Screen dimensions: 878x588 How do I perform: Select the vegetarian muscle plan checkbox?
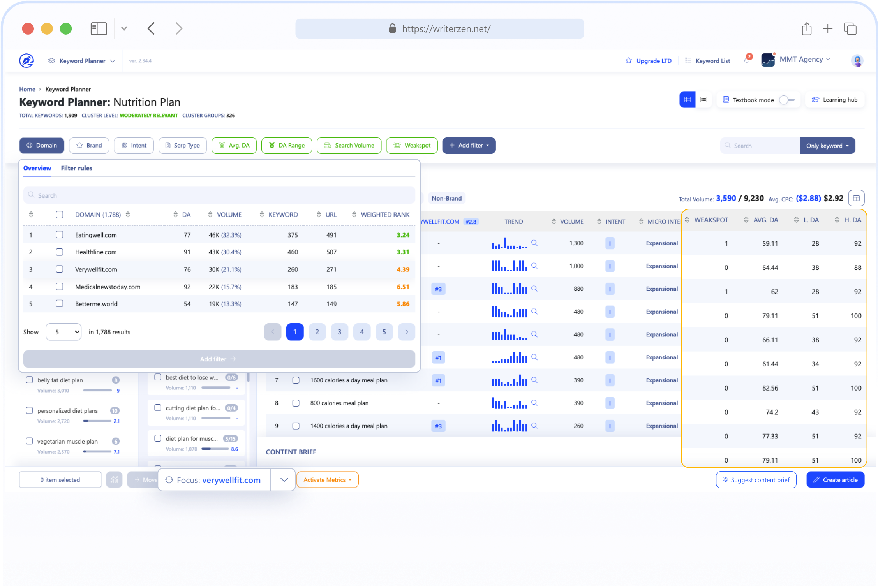[29, 441]
